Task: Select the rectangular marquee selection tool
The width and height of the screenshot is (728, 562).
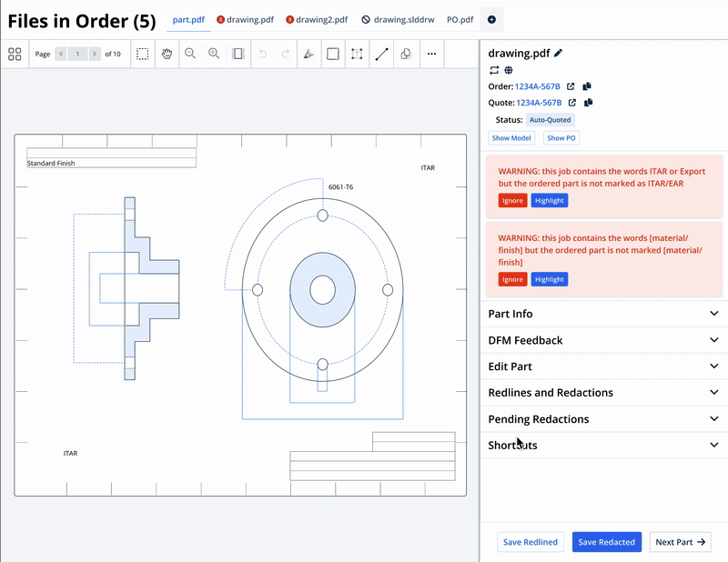Action: click(142, 54)
